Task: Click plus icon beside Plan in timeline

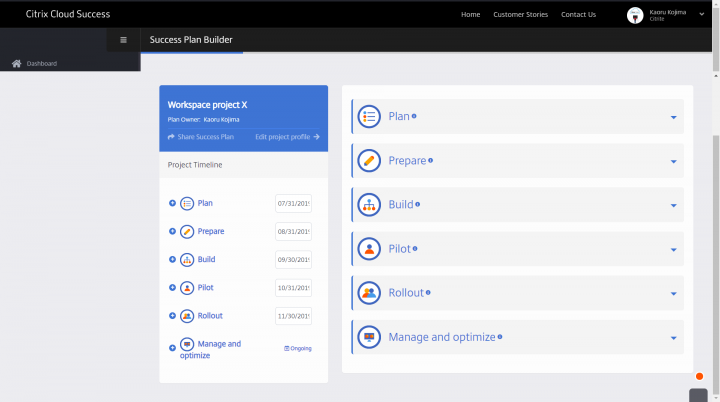Action: [172, 203]
